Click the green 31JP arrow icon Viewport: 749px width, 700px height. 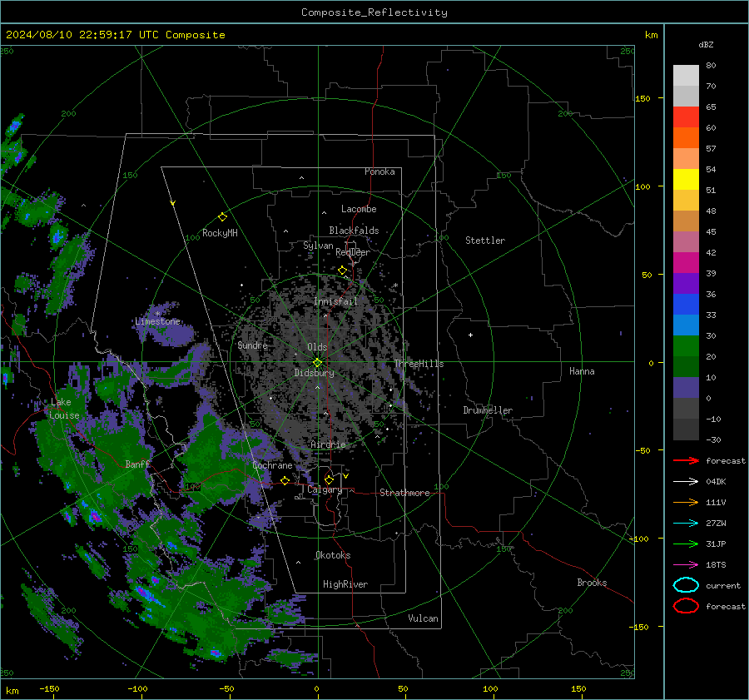tap(686, 544)
